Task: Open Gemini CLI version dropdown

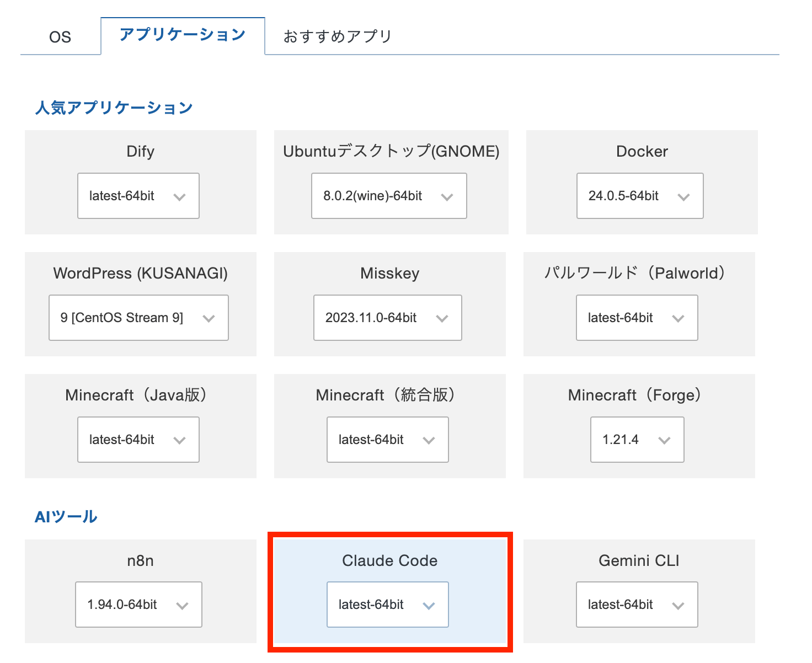Action: click(x=637, y=605)
